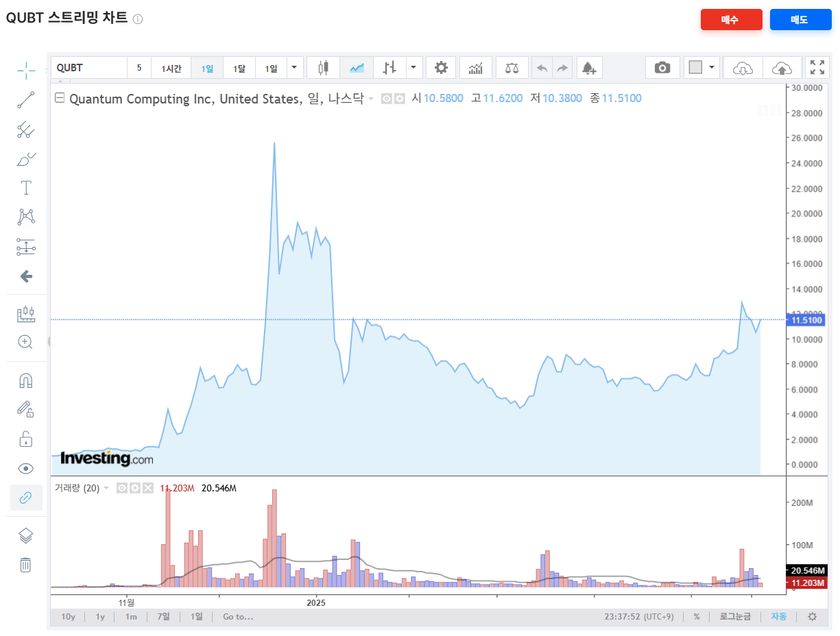Open chart properties gear in top toolbar
The width and height of the screenshot is (840, 636).
(441, 68)
